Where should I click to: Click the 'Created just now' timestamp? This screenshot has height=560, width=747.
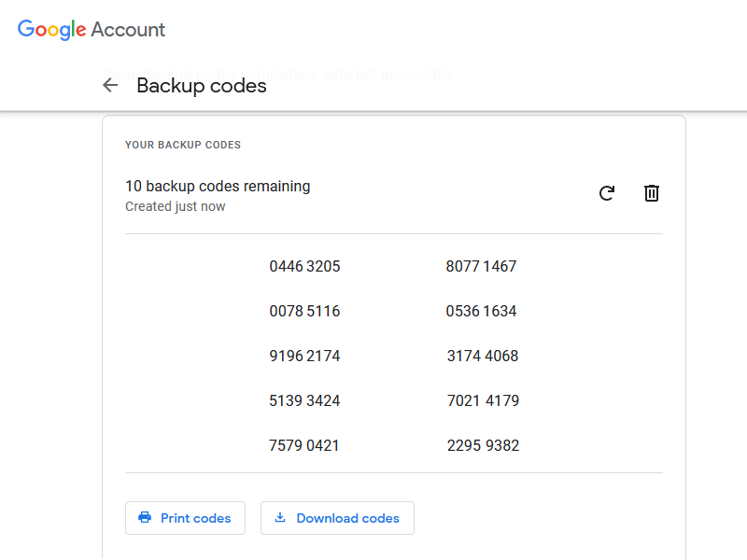176,206
